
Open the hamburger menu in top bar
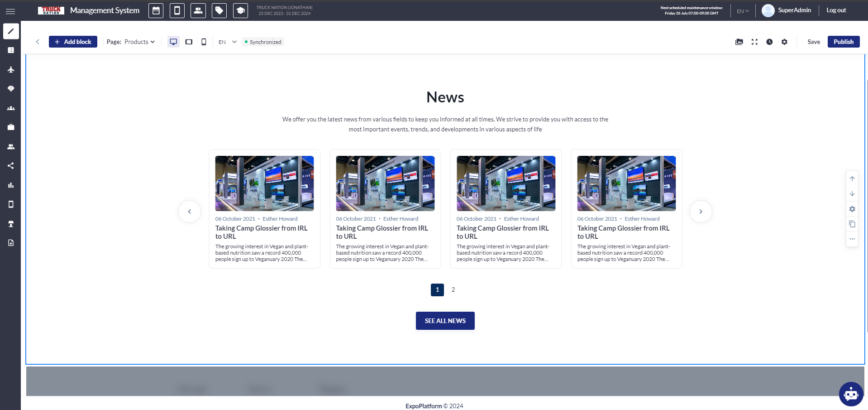pyautogui.click(x=10, y=11)
